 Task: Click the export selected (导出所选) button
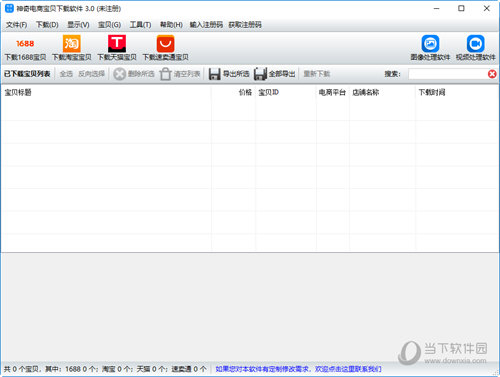point(229,74)
